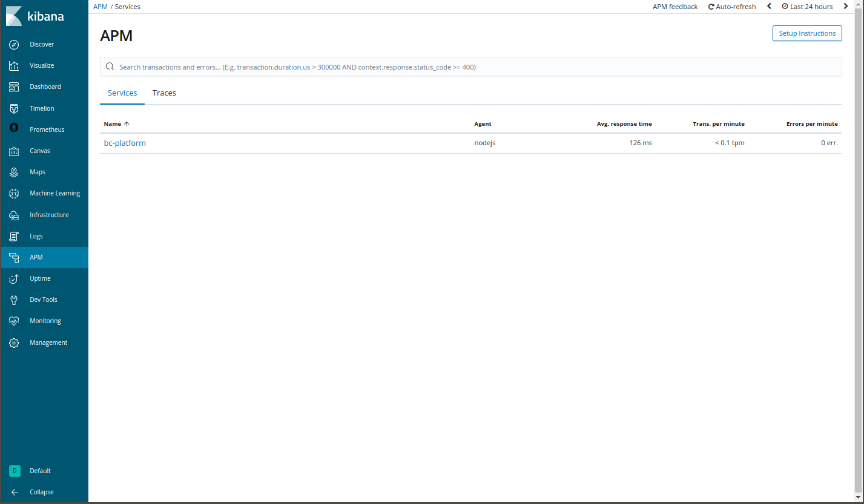Open Logs menu label
Viewport: 864px width, 504px height.
[36, 236]
